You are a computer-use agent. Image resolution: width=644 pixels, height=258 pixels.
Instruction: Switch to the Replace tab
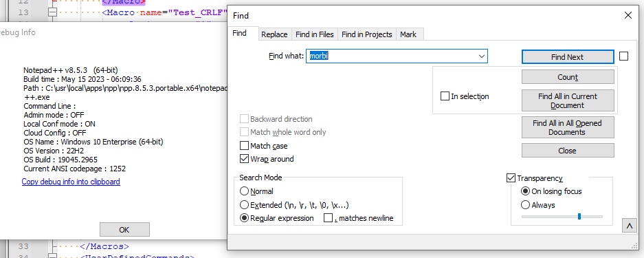click(x=274, y=34)
